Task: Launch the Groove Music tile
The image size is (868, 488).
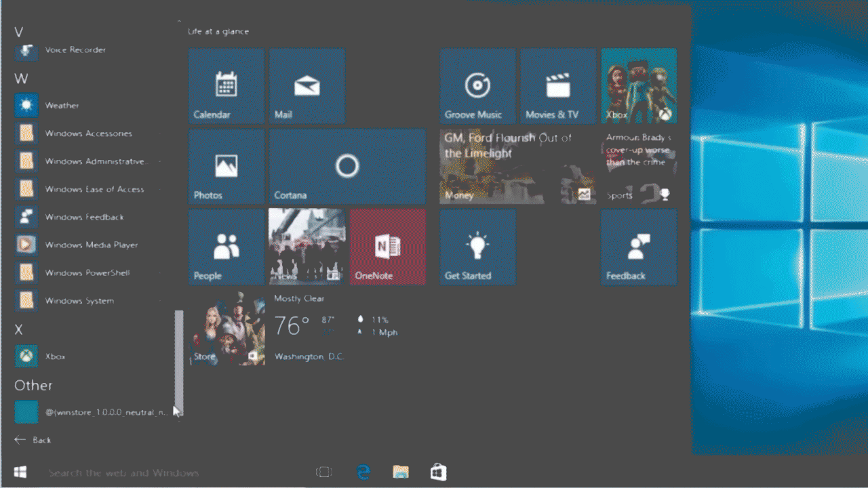Action: click(x=477, y=86)
